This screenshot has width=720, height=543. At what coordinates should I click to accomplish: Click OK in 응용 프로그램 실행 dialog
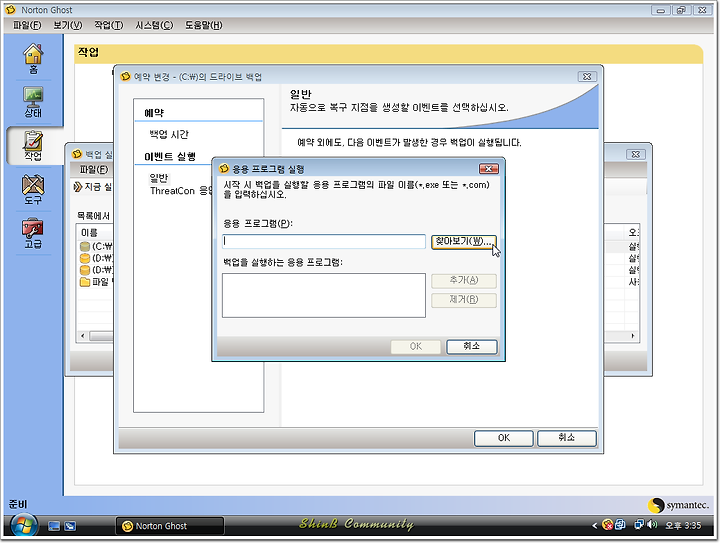pos(416,347)
